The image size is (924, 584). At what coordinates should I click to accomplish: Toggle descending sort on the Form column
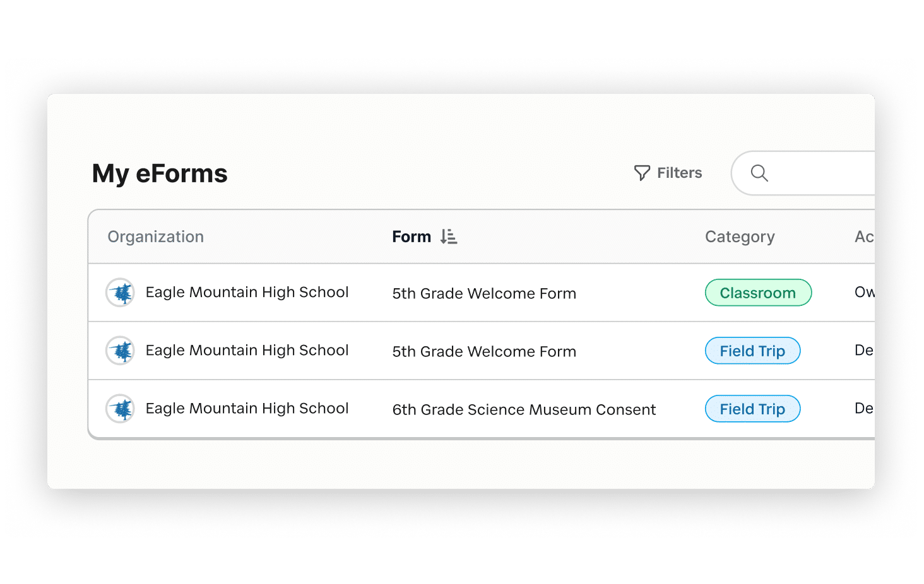pos(449,236)
